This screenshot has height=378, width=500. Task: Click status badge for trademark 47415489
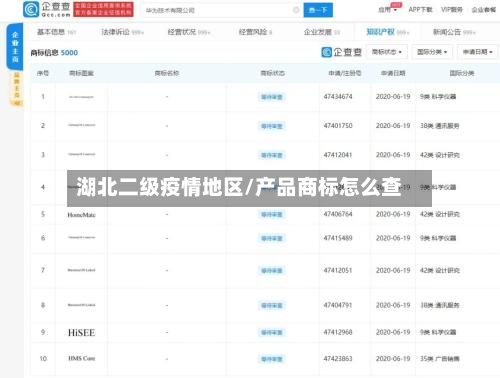272,238
